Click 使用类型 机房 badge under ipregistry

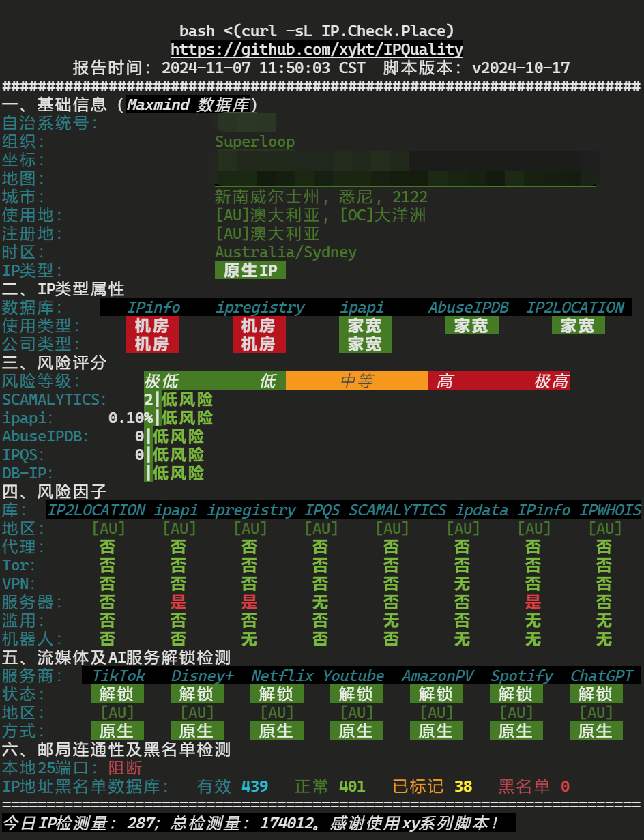(x=259, y=325)
